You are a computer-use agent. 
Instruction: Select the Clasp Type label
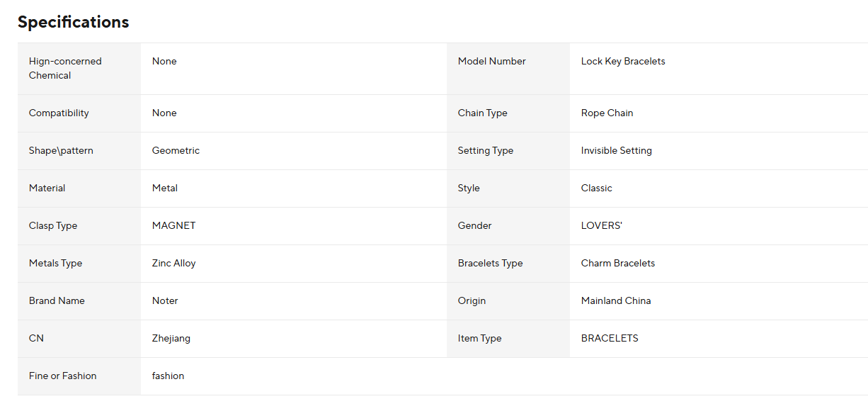tap(53, 226)
